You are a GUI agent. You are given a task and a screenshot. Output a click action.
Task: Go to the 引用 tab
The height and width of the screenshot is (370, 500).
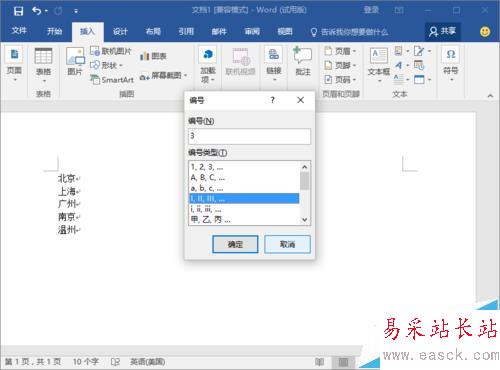(x=186, y=32)
